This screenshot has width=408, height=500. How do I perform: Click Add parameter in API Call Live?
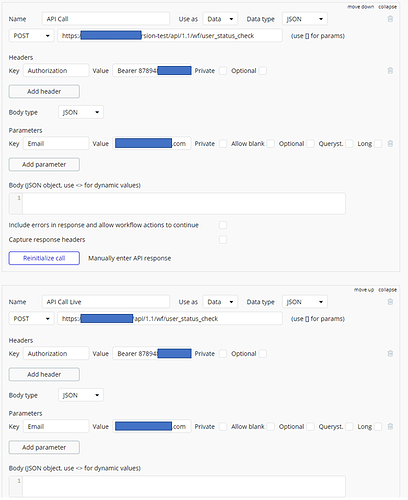[x=44, y=448]
